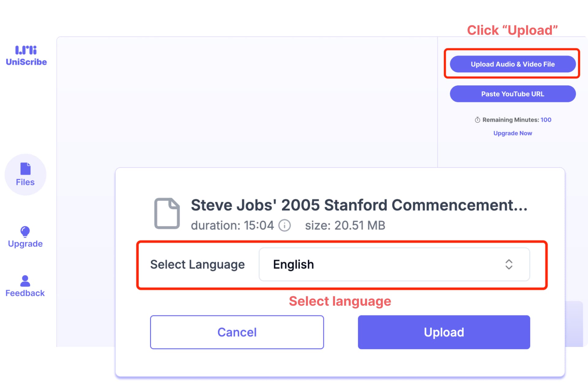
Task: Click the document file icon
Action: (167, 213)
